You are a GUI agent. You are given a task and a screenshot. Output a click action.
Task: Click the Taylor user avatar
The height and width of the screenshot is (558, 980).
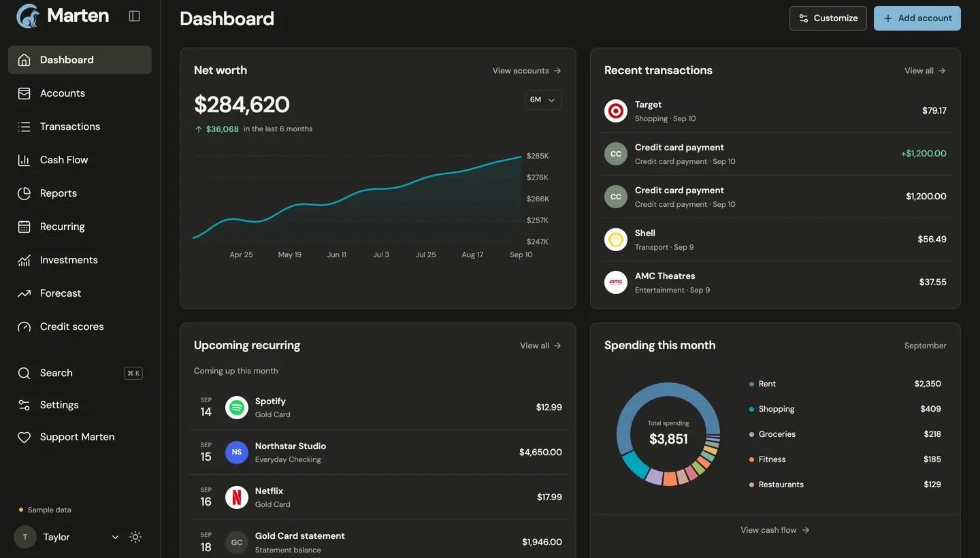pos(25,537)
